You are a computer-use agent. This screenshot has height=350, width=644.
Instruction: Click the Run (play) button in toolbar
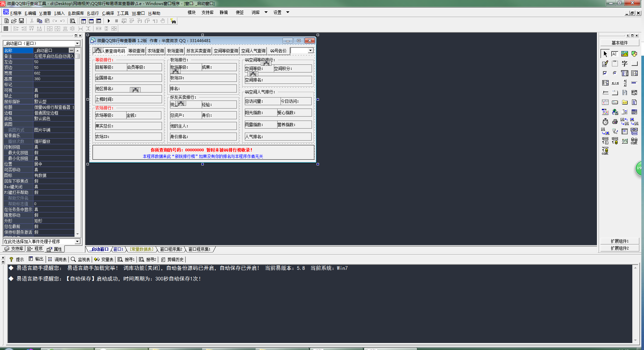click(x=109, y=21)
